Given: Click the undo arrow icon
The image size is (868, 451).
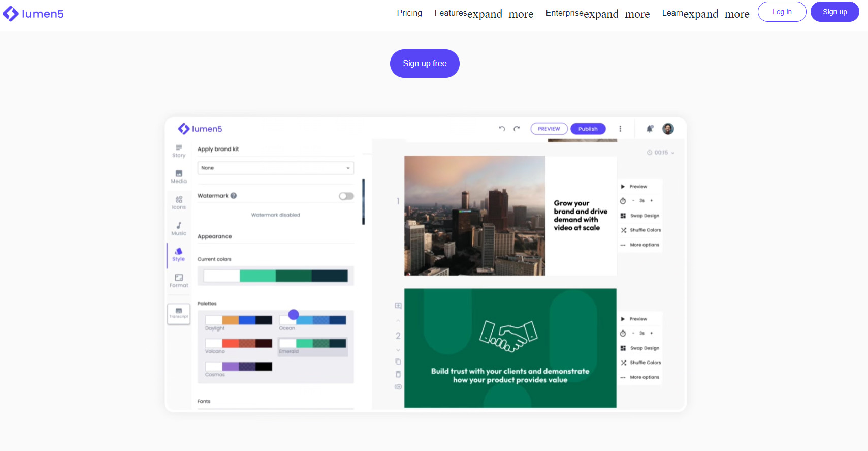Looking at the screenshot, I should 502,129.
